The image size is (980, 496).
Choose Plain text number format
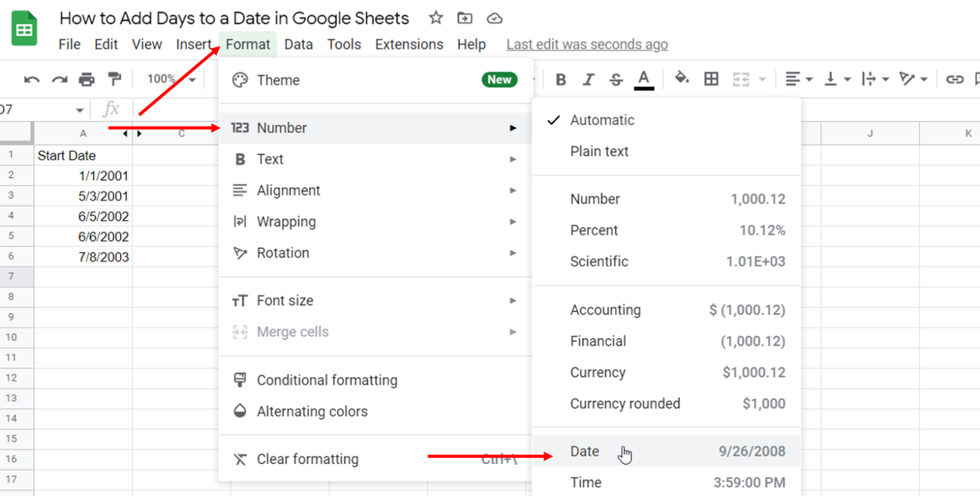666,152
